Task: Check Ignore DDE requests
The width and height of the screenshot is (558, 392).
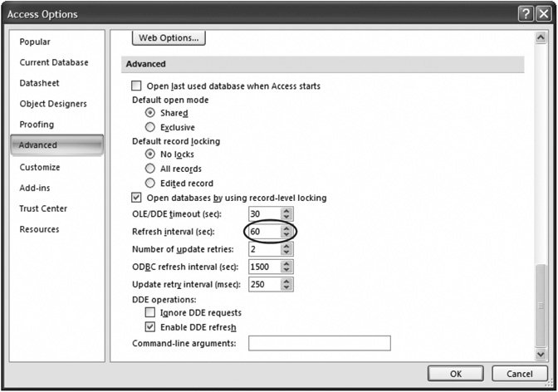Action: pyautogui.click(x=150, y=312)
